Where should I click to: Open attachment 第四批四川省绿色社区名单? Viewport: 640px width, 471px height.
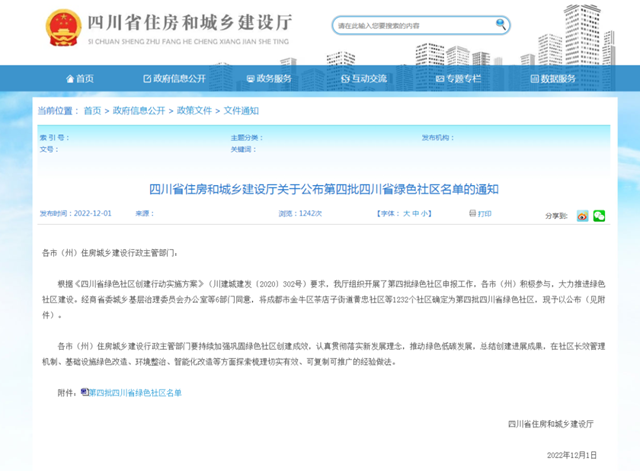tap(135, 393)
